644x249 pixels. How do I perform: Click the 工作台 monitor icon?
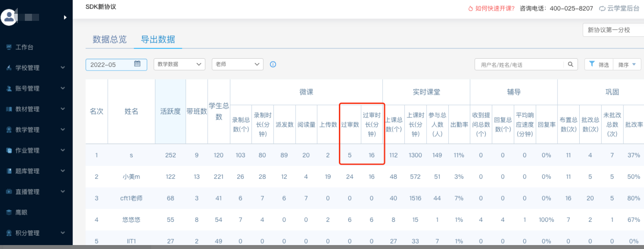click(x=9, y=47)
